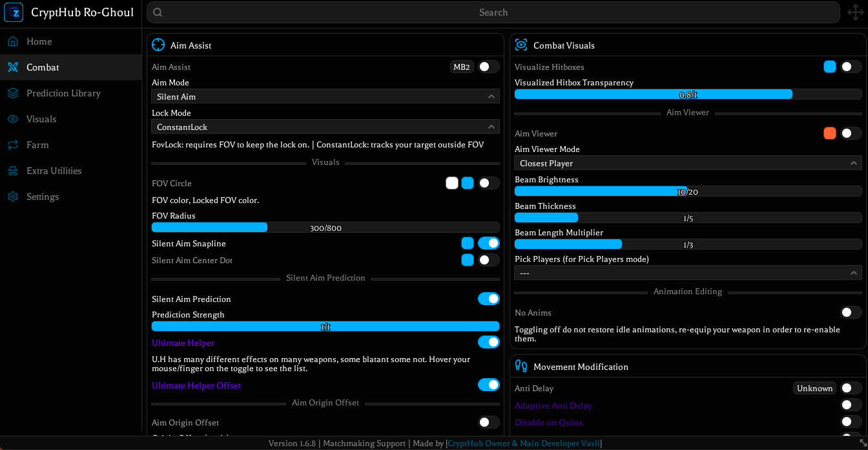The height and width of the screenshot is (450, 868).
Task: Open the orange Aim Viewer color swatch
Action: click(830, 133)
